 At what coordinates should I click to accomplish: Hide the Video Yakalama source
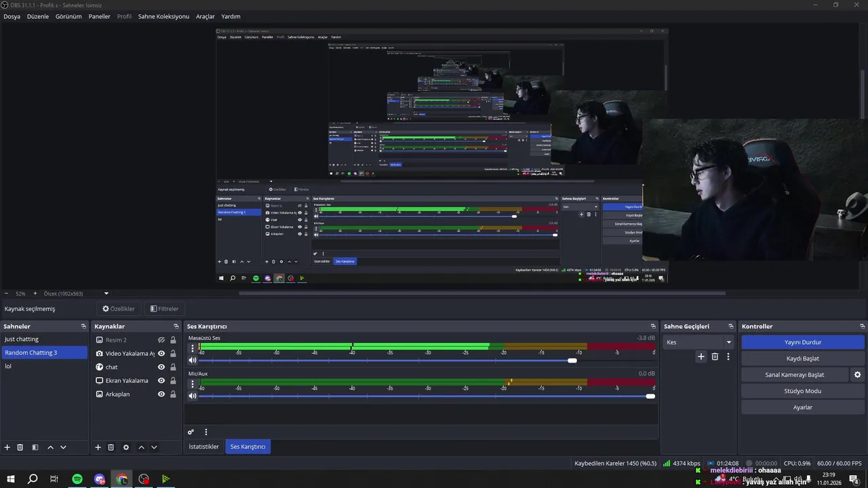click(x=161, y=354)
